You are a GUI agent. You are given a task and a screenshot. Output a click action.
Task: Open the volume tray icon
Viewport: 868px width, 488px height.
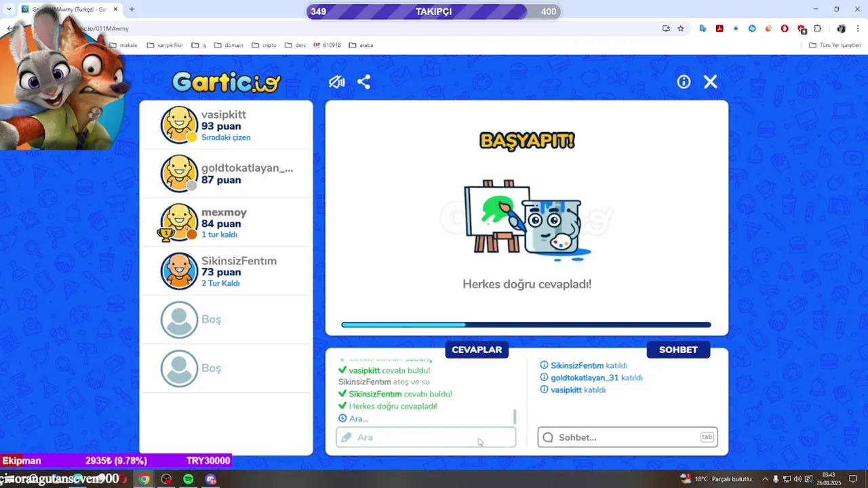click(797, 479)
